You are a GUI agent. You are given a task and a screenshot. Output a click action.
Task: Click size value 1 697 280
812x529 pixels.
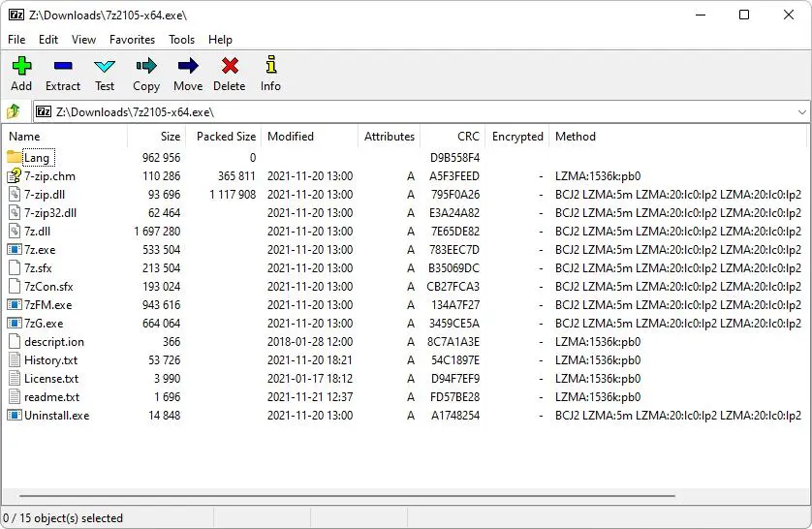click(x=157, y=231)
